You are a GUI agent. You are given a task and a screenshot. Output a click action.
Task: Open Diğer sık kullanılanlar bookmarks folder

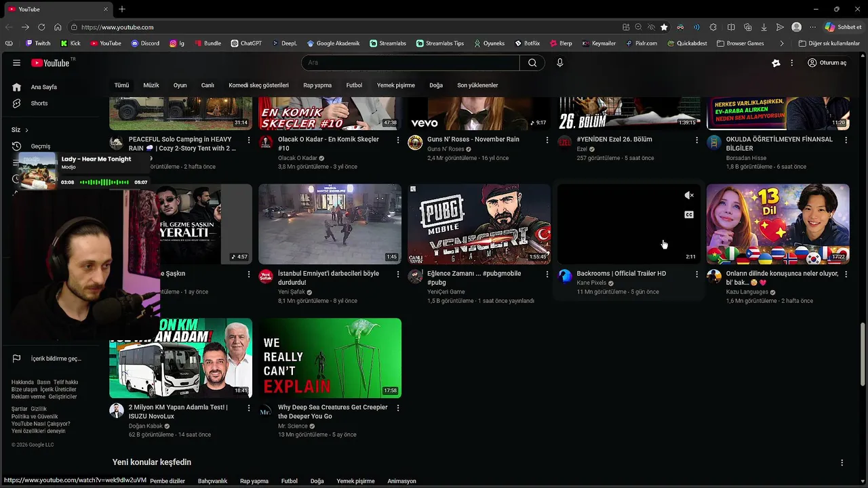(829, 43)
